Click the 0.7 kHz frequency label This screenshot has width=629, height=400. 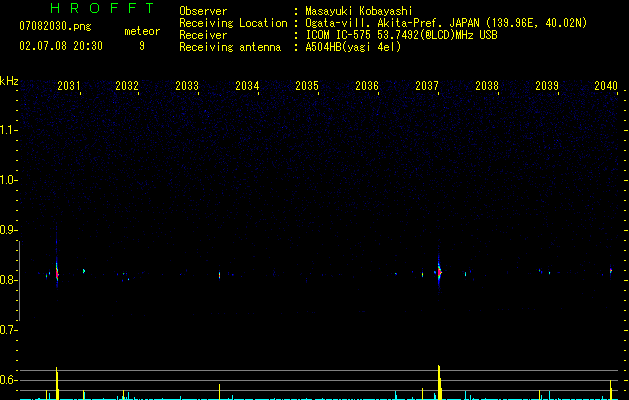pos(8,330)
